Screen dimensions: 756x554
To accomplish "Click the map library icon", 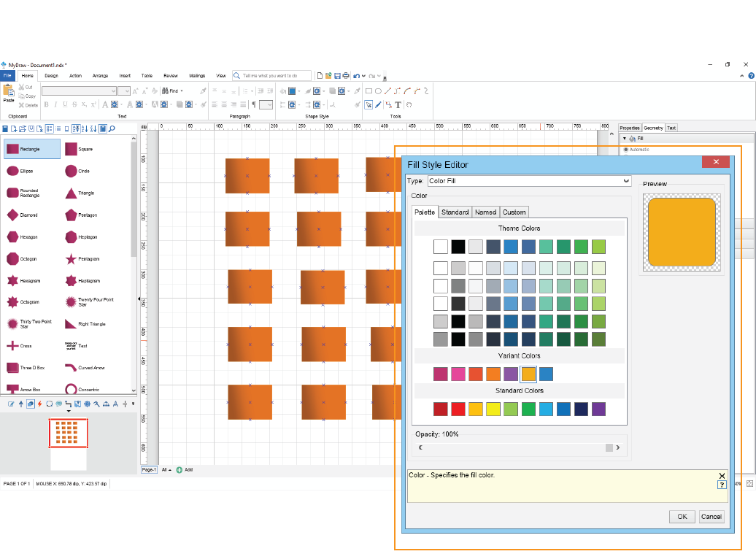I will point(77,404).
